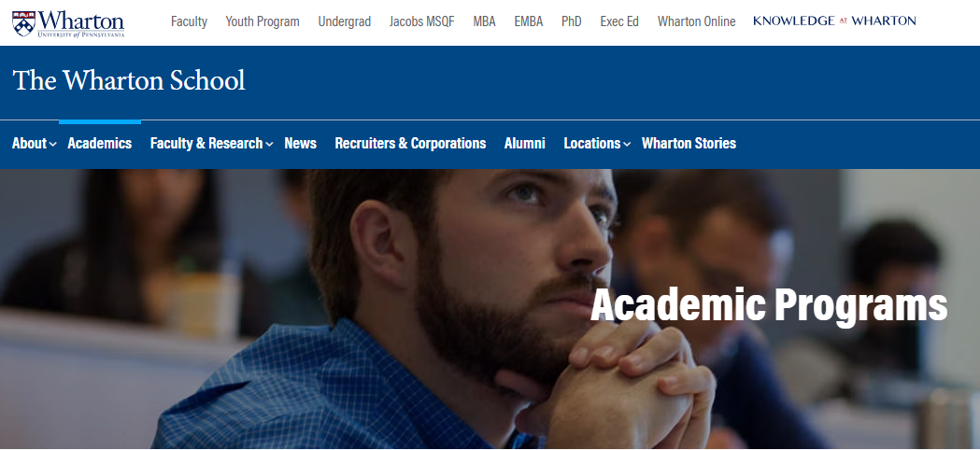This screenshot has width=980, height=450.
Task: Open the MBA program link
Action: click(484, 21)
